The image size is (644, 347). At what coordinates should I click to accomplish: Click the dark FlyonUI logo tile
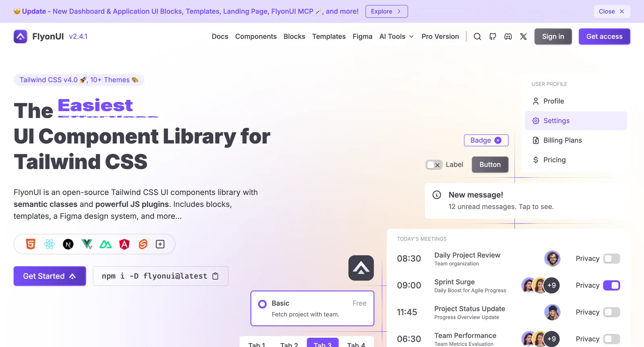pos(361,268)
